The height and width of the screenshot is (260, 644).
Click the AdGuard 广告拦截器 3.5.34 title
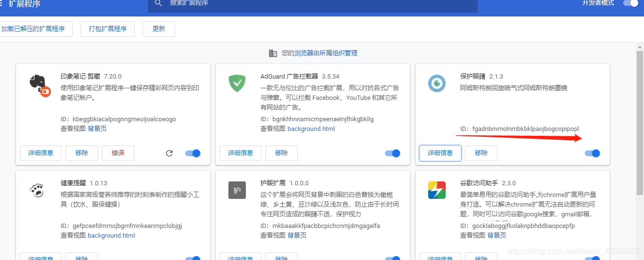point(300,77)
